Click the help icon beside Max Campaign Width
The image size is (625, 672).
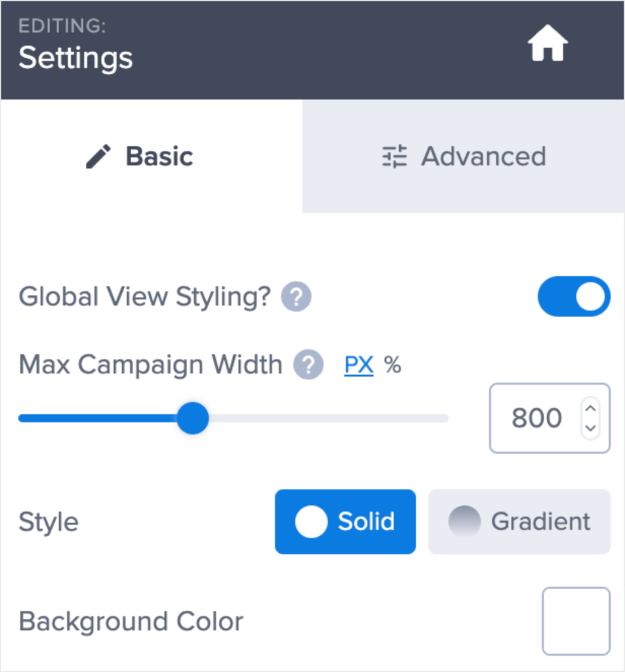[x=308, y=365]
